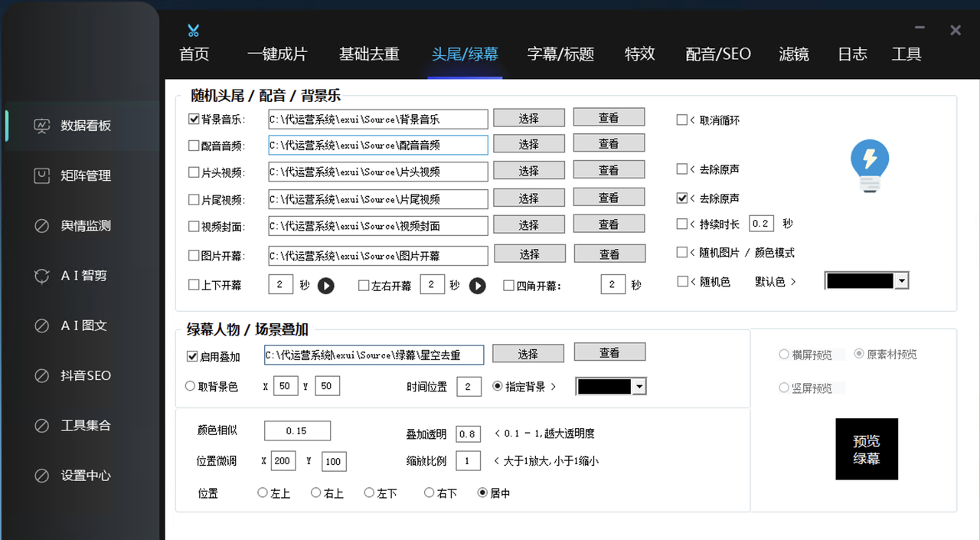Click 选择 button for 配音音频
Image resolution: width=980 pixels, height=540 pixels.
pyautogui.click(x=528, y=144)
